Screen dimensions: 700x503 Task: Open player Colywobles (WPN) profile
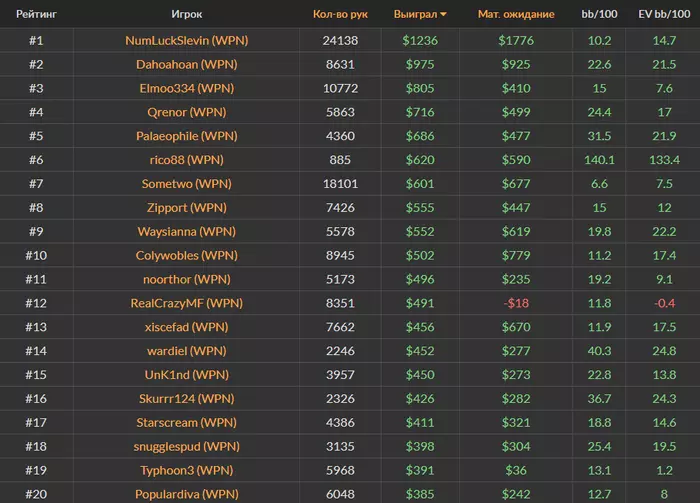point(187,255)
